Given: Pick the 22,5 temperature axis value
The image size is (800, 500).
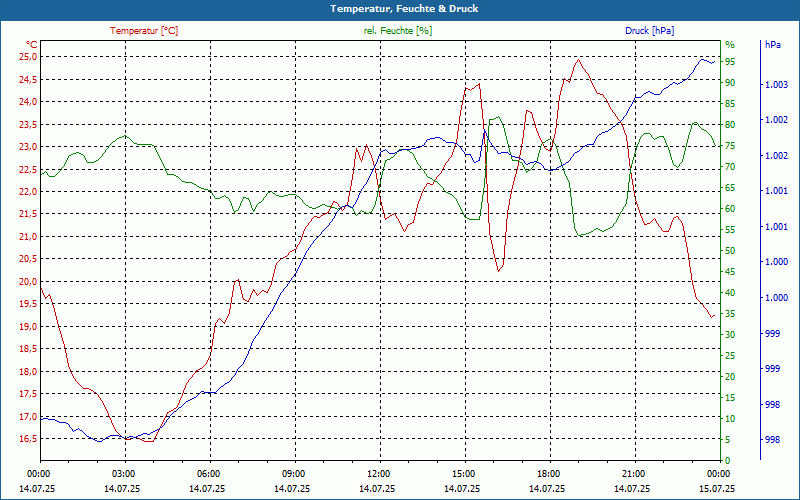Looking at the screenshot, I should [28, 169].
